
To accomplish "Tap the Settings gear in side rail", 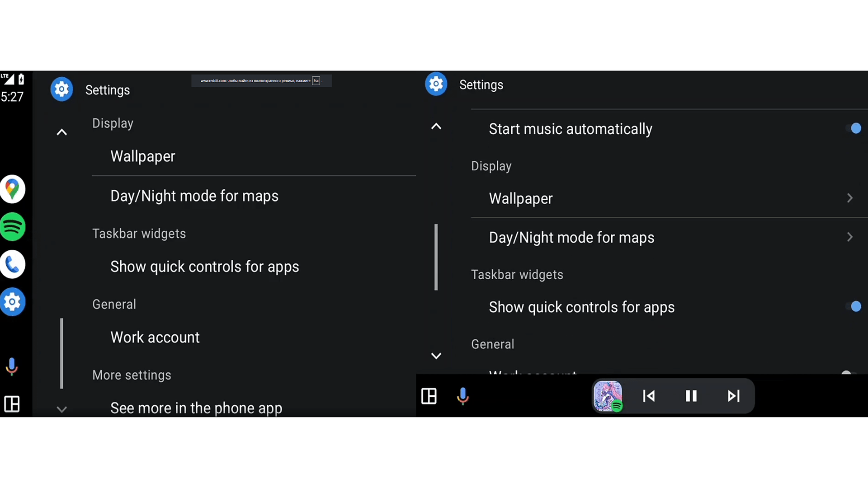I will (12, 302).
